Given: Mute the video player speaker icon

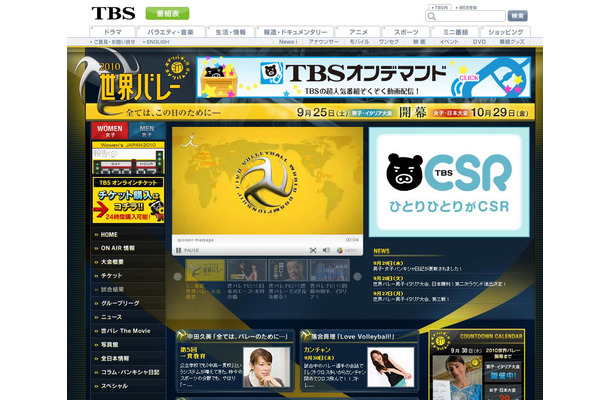Looking at the screenshot, I should (x=326, y=250).
